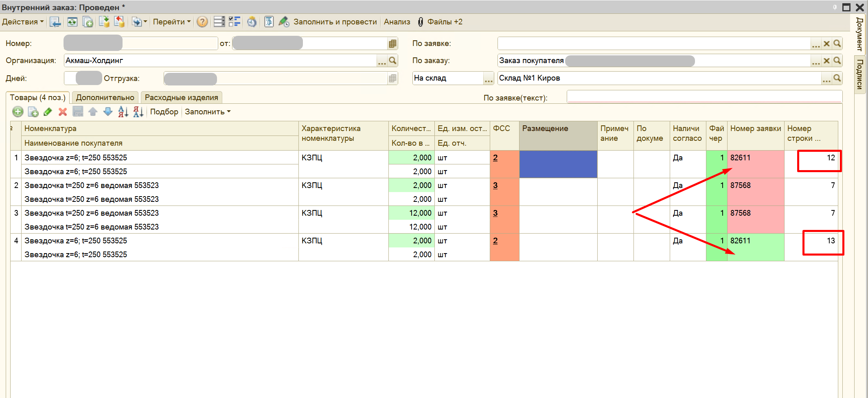
Task: Click the Номер заявки column header
Action: coord(756,136)
